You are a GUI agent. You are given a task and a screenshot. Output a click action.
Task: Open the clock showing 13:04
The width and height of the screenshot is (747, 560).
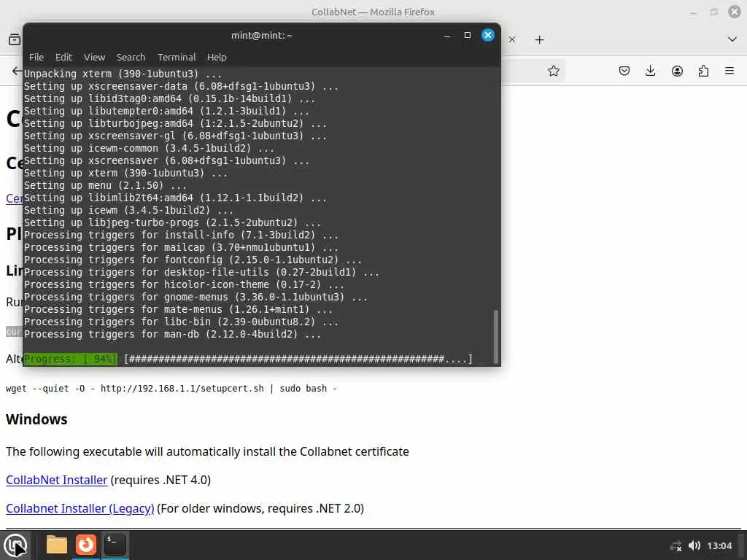coord(719,545)
